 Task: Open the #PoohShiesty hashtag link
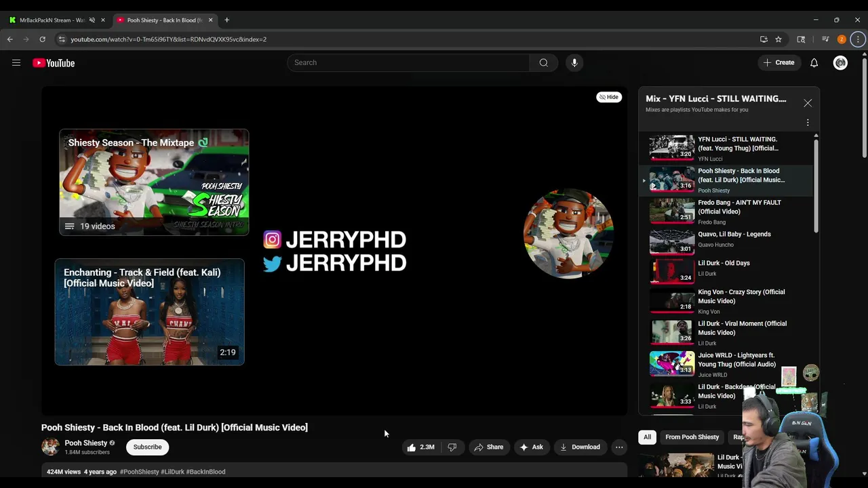tap(139, 472)
